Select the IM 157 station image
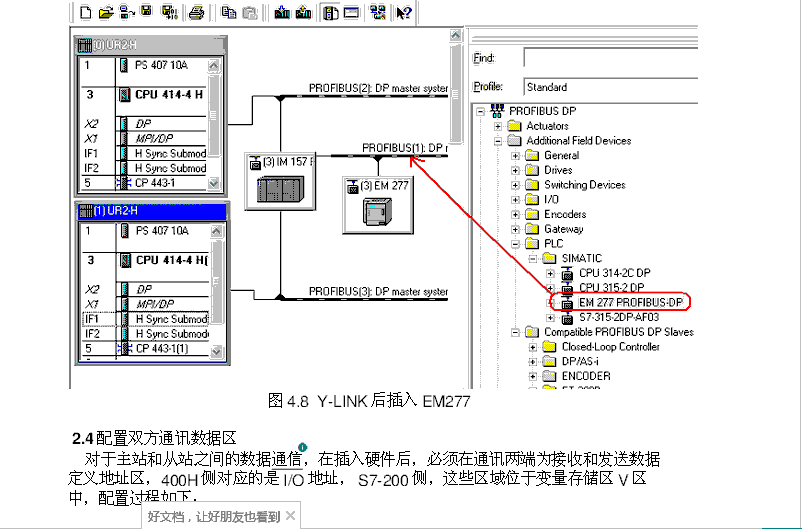The width and height of the screenshot is (802, 529). point(280,189)
